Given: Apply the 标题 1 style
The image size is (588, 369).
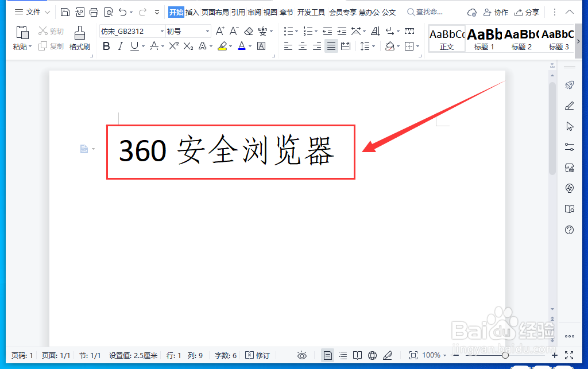Looking at the screenshot, I should pos(483,38).
